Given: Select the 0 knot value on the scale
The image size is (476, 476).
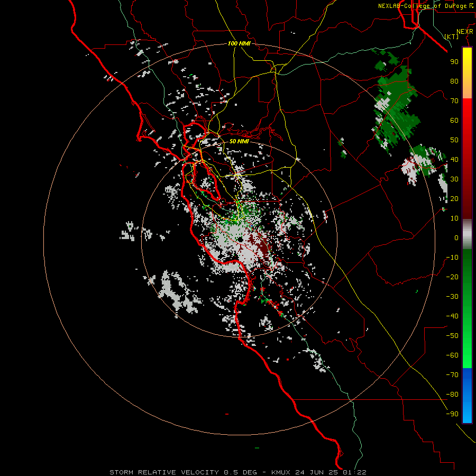Looking at the screenshot, I should point(456,237).
